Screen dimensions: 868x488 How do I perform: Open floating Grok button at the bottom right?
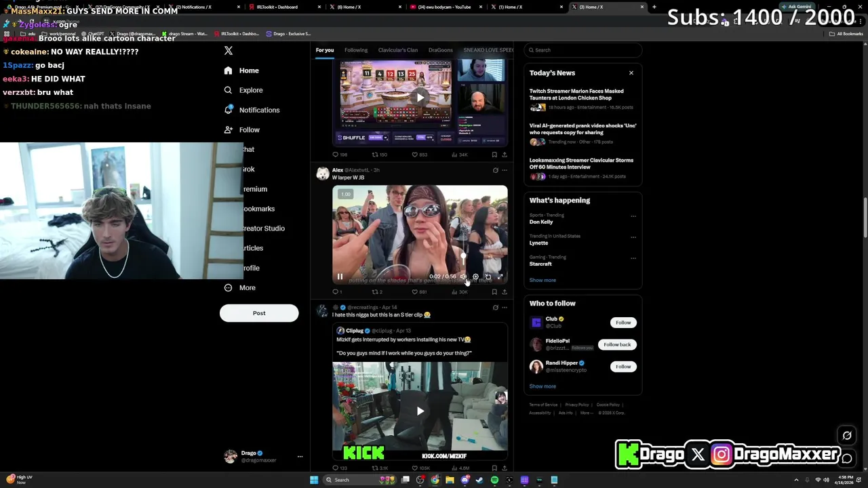pos(847,436)
